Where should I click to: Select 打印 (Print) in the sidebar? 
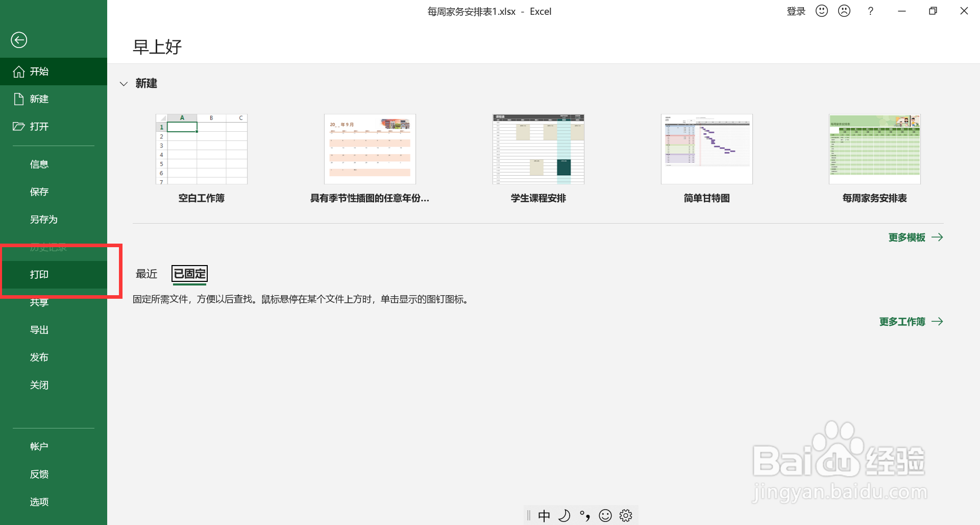[39, 274]
